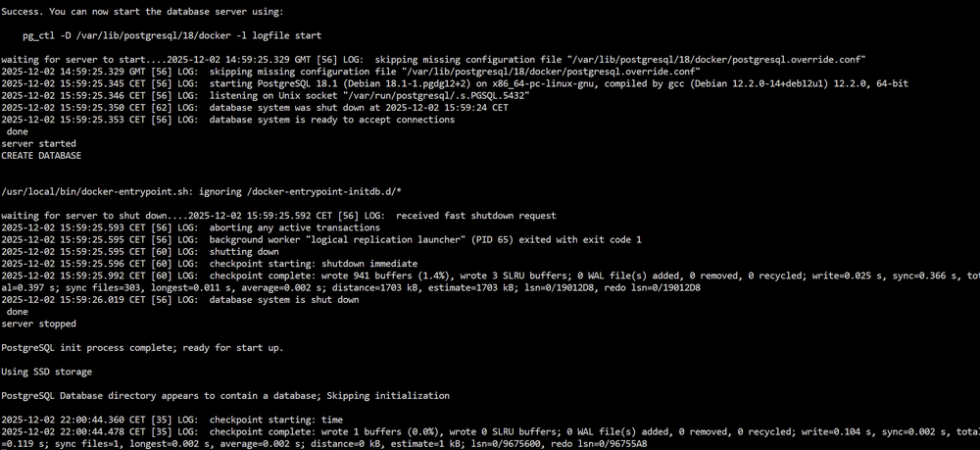Click the 'aborting any active transactions' log line
Image resolution: width=980 pixels, height=450 pixels.
pos(191,227)
